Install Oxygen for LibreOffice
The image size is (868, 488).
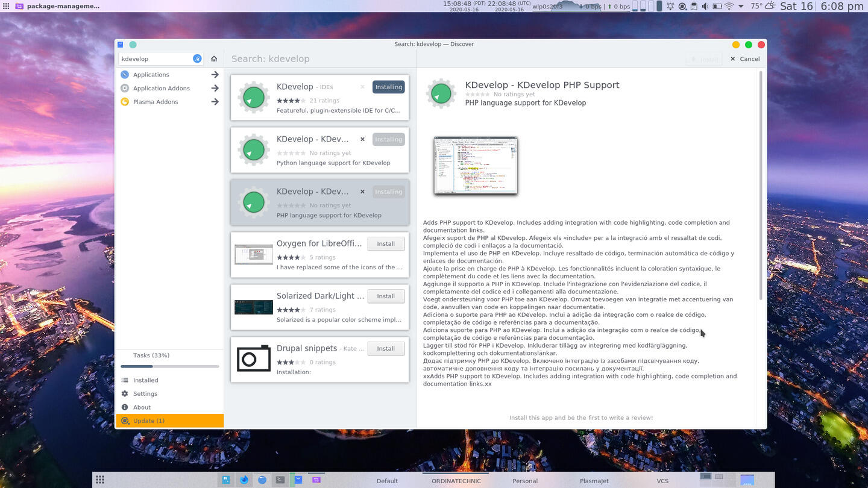pyautogui.click(x=386, y=244)
